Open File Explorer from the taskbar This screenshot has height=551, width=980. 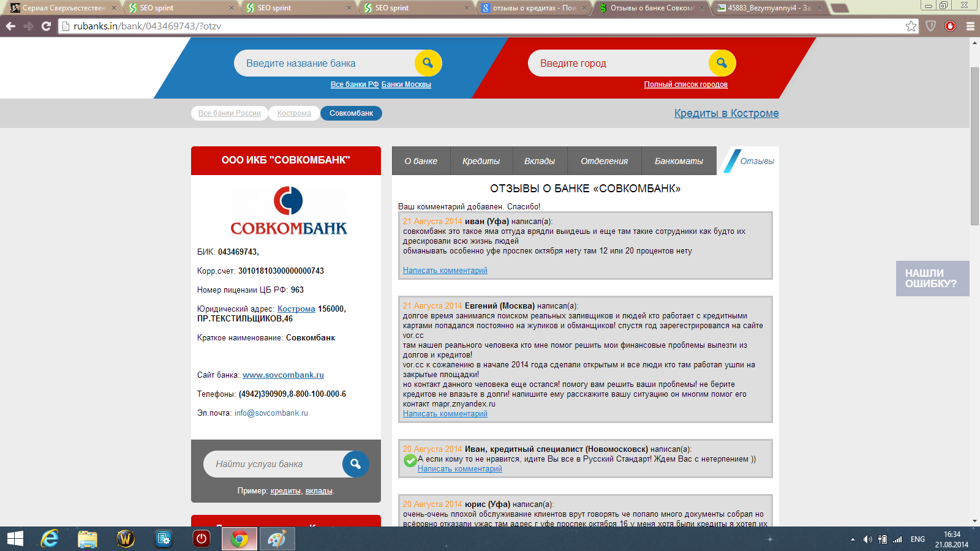click(x=88, y=539)
